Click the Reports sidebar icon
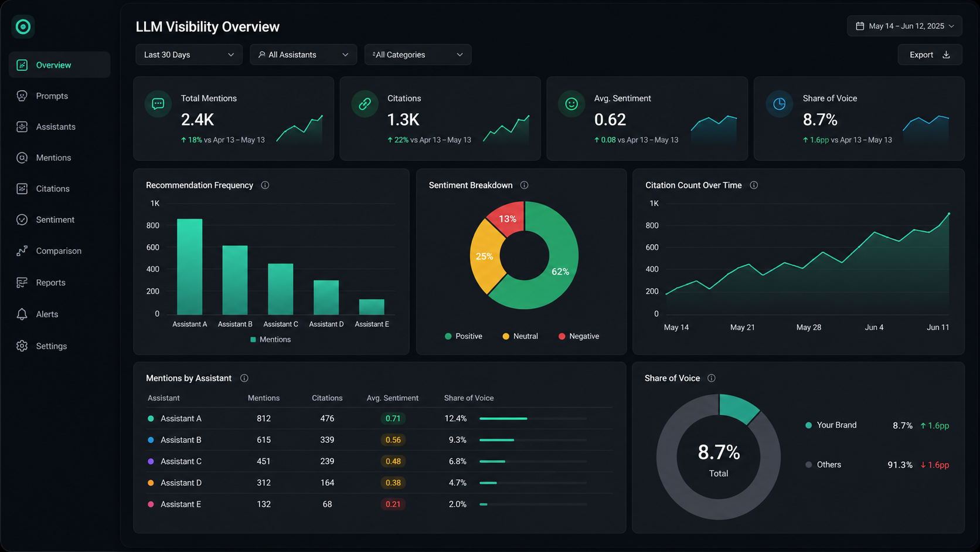Screen dimensions: 980x552 point(22,283)
